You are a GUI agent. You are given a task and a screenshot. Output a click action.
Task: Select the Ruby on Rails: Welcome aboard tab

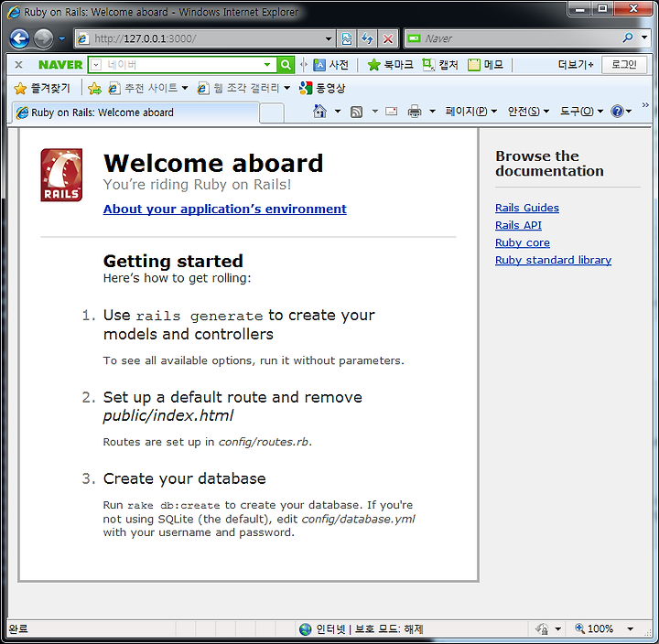135,113
